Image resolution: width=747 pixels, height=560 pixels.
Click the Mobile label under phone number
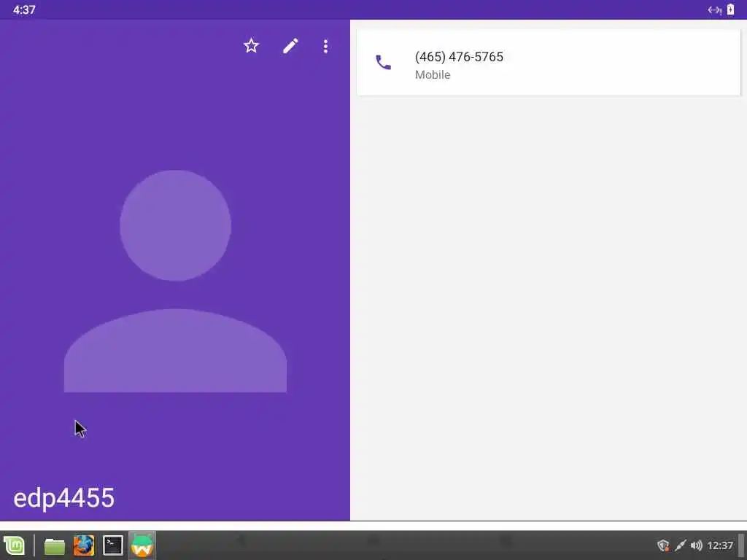[x=433, y=75]
